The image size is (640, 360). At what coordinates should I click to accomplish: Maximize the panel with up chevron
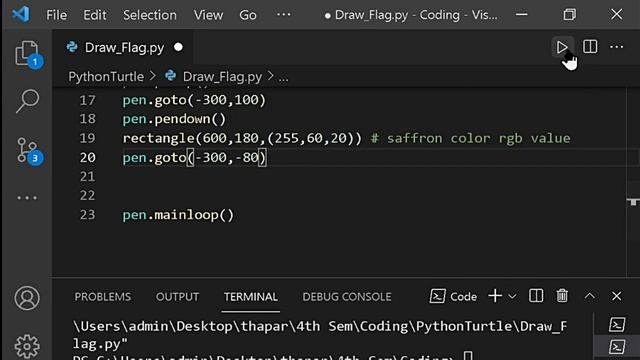tap(590, 296)
